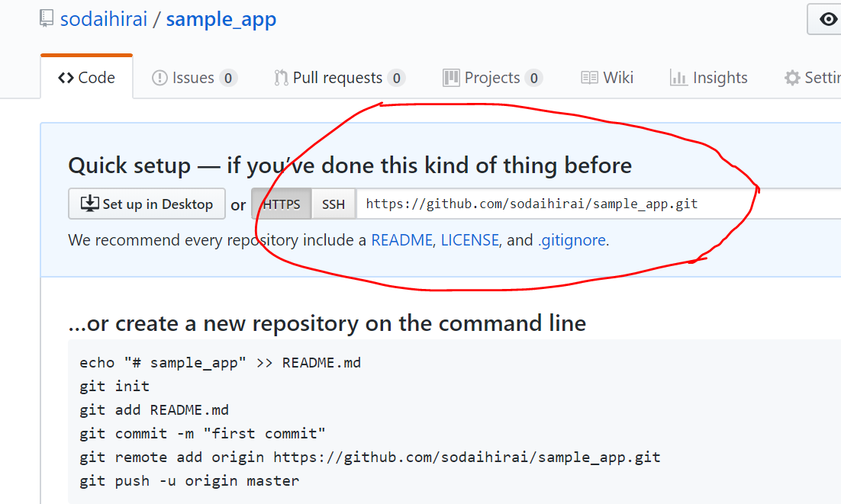The width and height of the screenshot is (841, 504).
Task: Switch to the SSH protocol option
Action: [x=333, y=204]
